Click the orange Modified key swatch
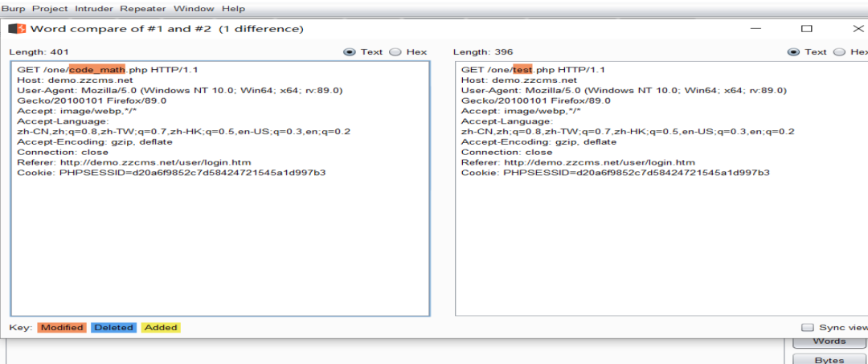 (62, 328)
